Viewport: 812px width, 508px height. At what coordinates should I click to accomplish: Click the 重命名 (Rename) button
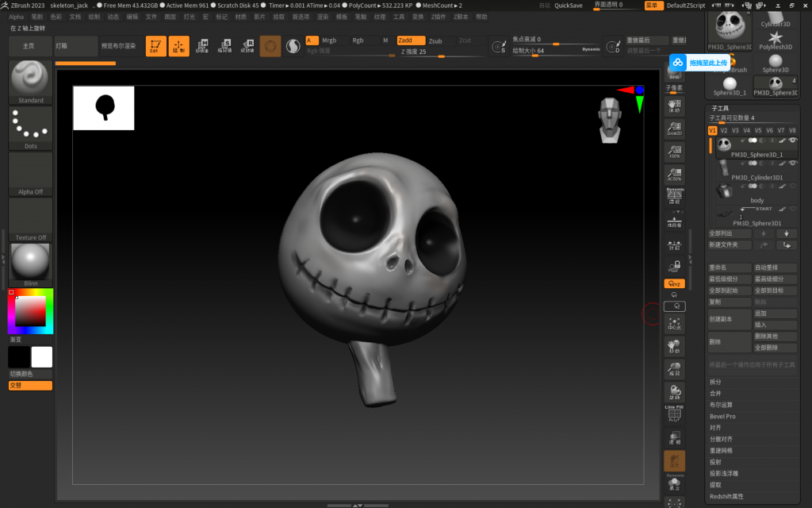(x=730, y=267)
